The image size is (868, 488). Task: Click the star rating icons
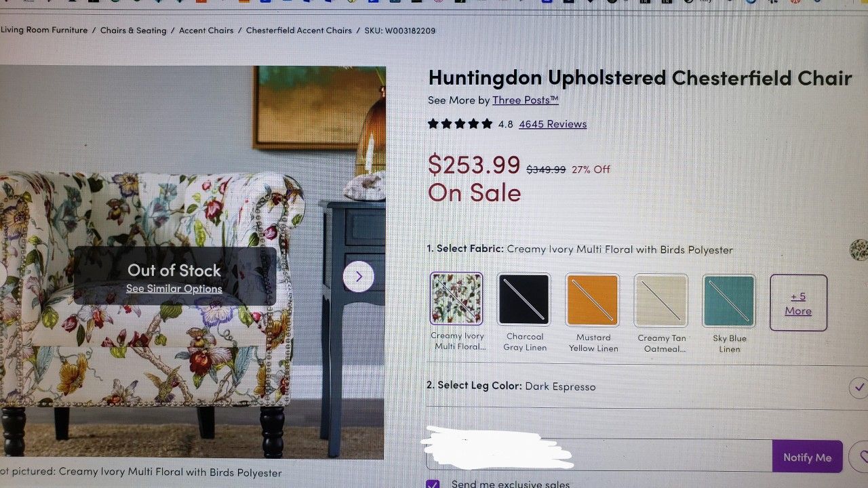(x=460, y=124)
